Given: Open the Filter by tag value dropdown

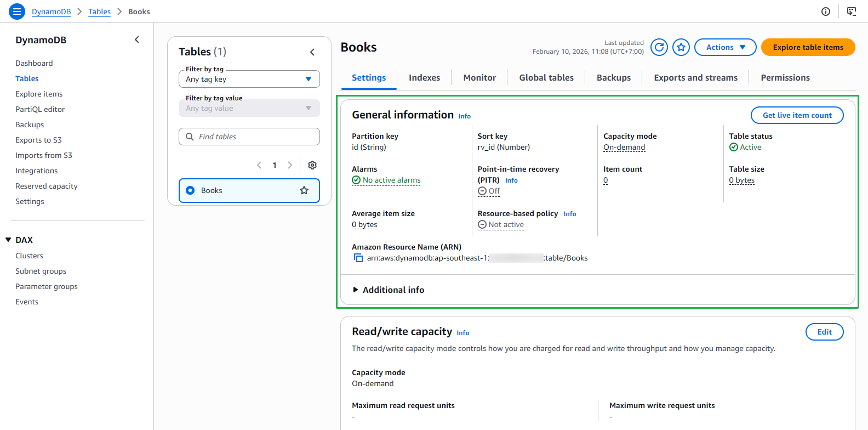Looking at the screenshot, I should 249,108.
